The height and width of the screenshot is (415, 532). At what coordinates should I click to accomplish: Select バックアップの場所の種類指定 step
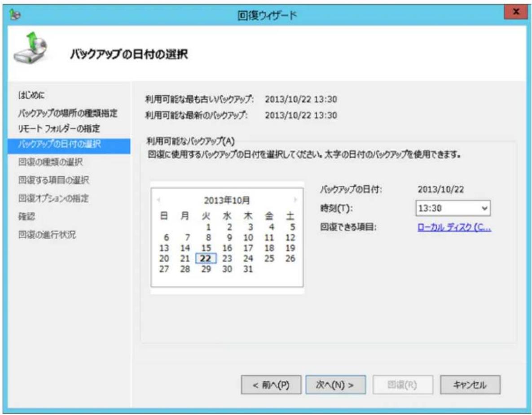(68, 113)
